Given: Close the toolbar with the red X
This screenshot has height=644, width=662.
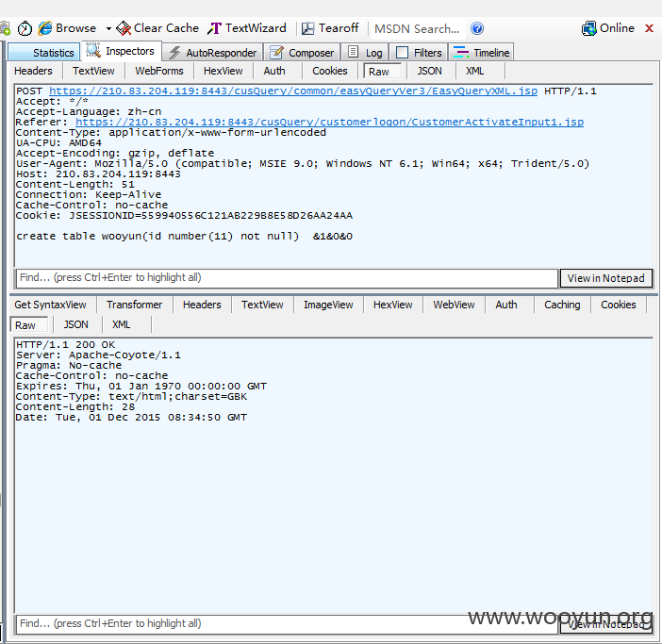Looking at the screenshot, I should (649, 28).
